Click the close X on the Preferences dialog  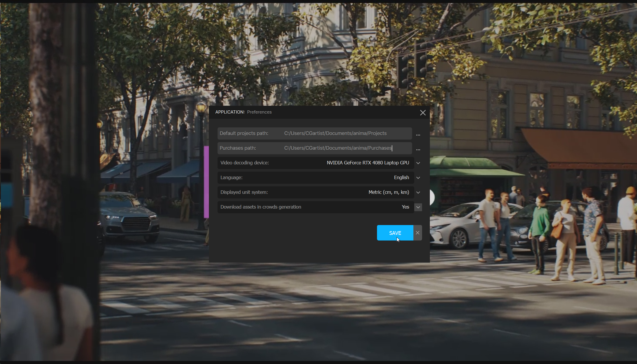tap(423, 113)
